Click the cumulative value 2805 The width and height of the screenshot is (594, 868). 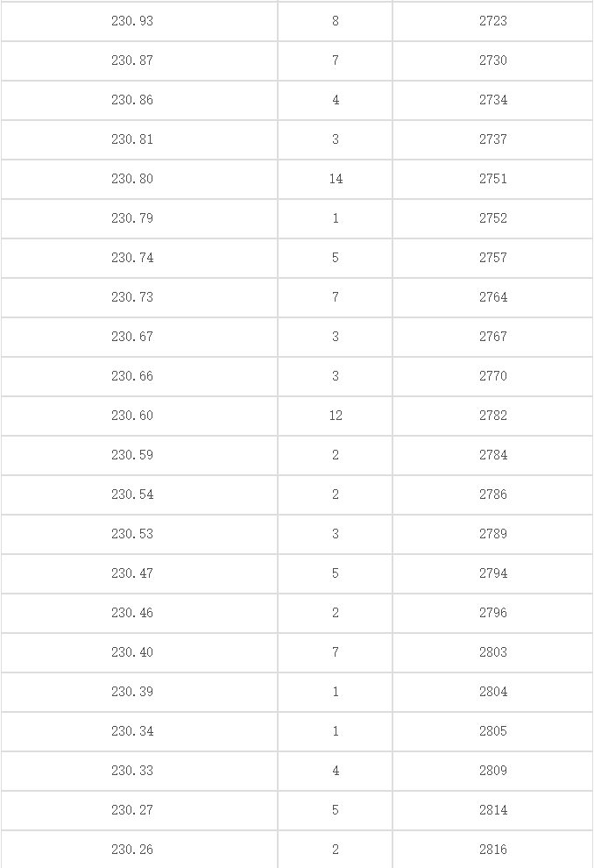[x=492, y=731]
